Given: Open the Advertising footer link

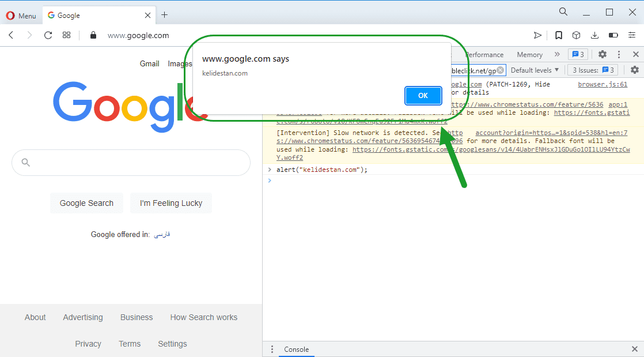Looking at the screenshot, I should click(x=83, y=318).
